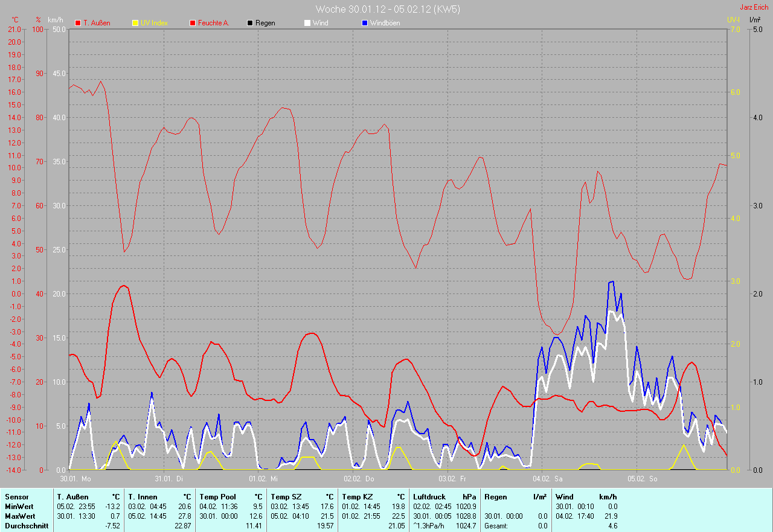The width and height of the screenshot is (773, 532).
Task: Select the '30.01. Mo' date marker
Action: [x=75, y=479]
